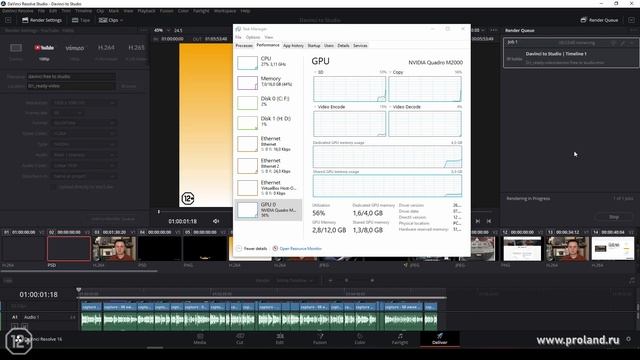The height and width of the screenshot is (360, 640).
Task: Switch to Users tab in Task Manager
Action: pyautogui.click(x=329, y=46)
